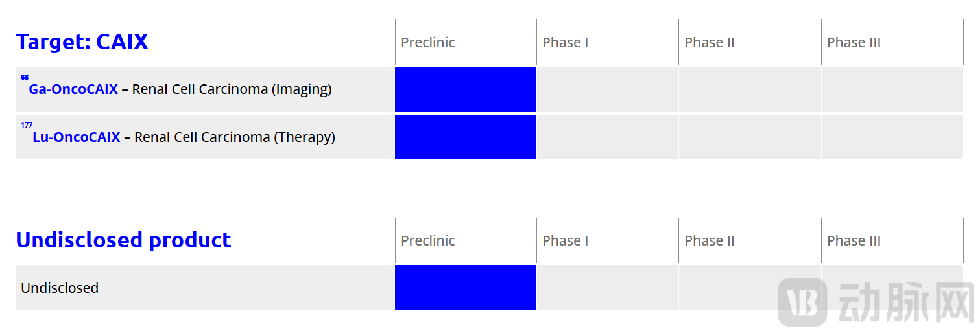Click the blue Preclinic bar for Ga-OncoCAIX
Viewport: 980px width, 333px height.
(466, 89)
